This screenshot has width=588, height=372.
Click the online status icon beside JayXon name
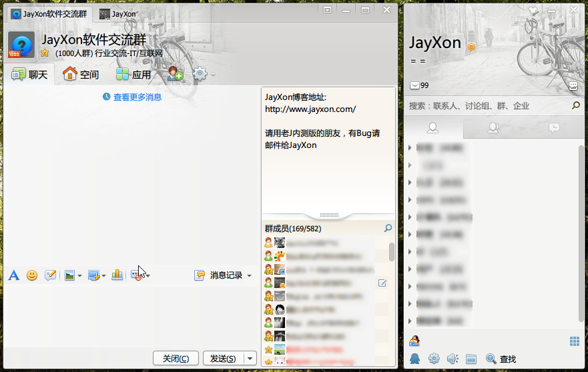click(x=471, y=47)
